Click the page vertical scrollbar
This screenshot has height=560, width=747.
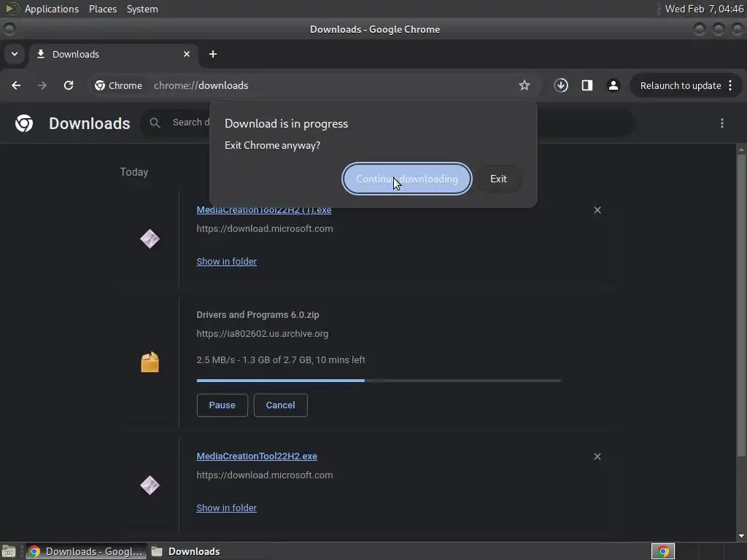point(741,305)
